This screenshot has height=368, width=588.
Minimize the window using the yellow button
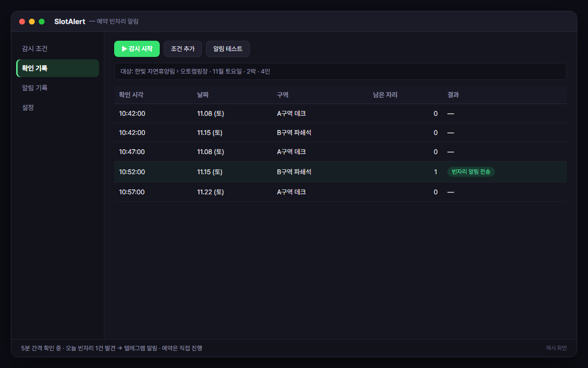pyautogui.click(x=32, y=22)
